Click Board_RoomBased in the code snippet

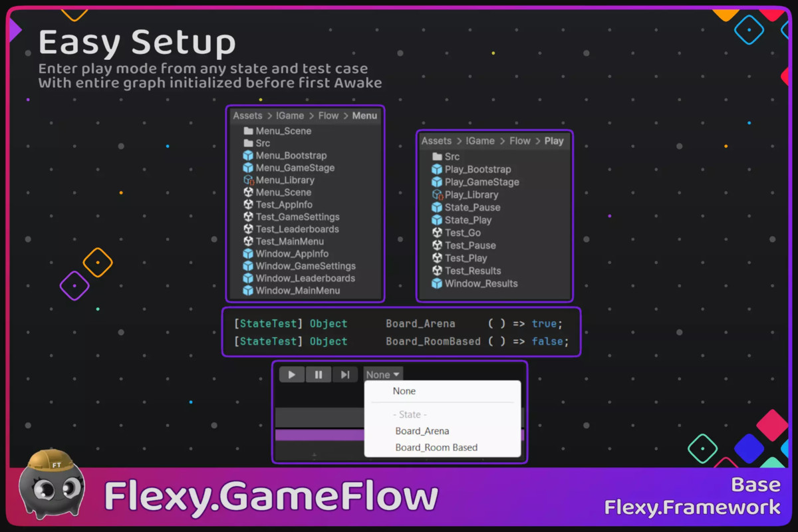coord(433,341)
